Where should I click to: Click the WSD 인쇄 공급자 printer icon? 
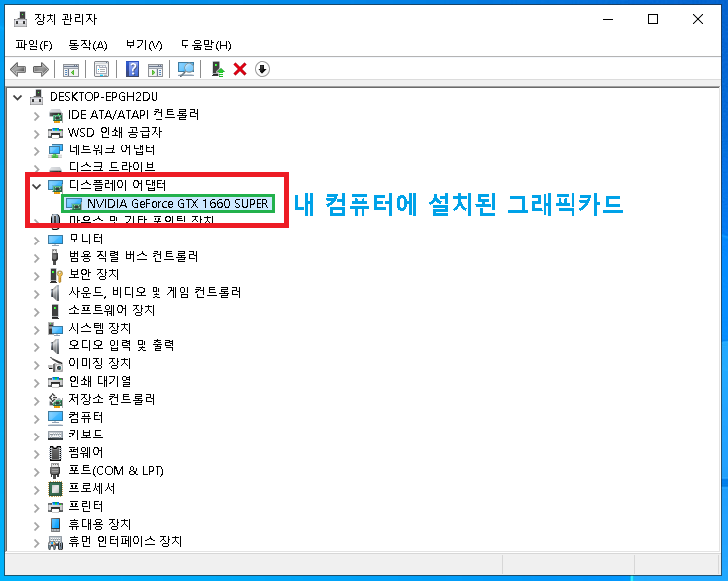[x=55, y=133]
